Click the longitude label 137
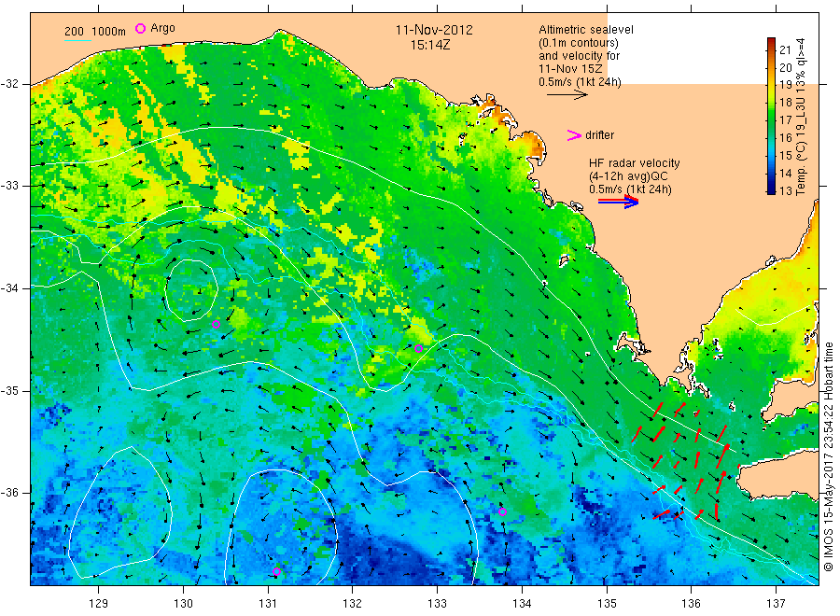This screenshot has height=616, width=840. click(x=776, y=603)
